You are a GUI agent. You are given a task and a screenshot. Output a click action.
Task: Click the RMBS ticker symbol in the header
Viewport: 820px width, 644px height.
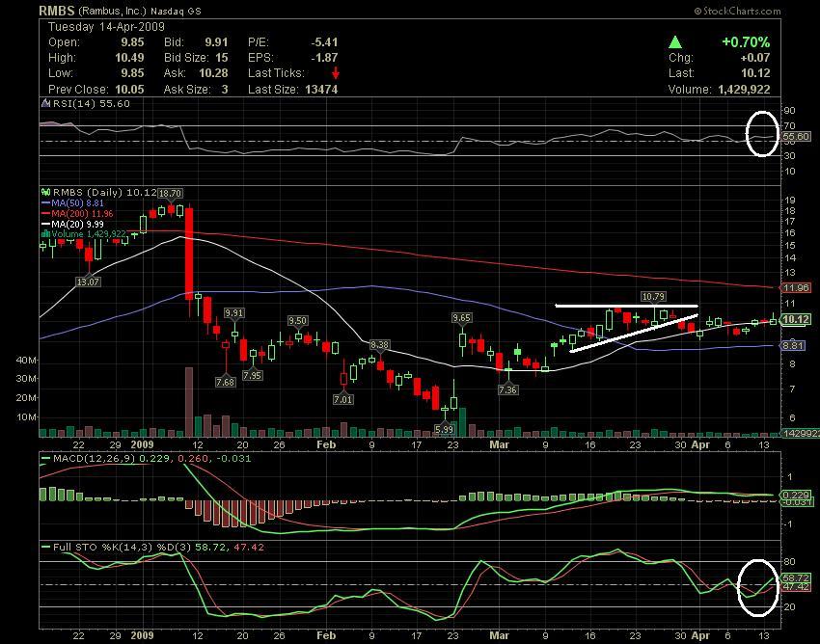tap(57, 11)
